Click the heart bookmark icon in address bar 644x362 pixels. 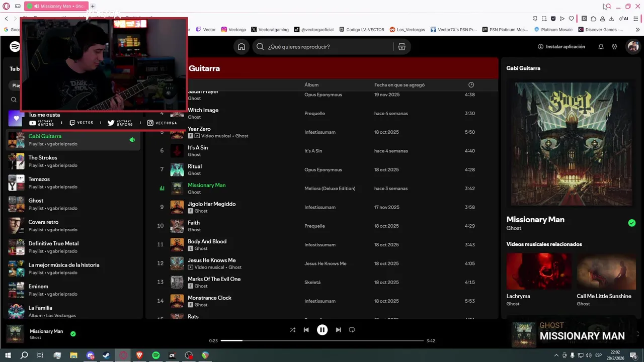tap(571, 19)
